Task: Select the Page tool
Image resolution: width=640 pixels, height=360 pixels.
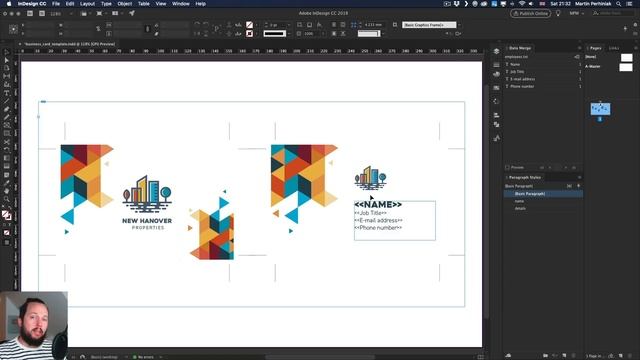Action: [x=7, y=68]
